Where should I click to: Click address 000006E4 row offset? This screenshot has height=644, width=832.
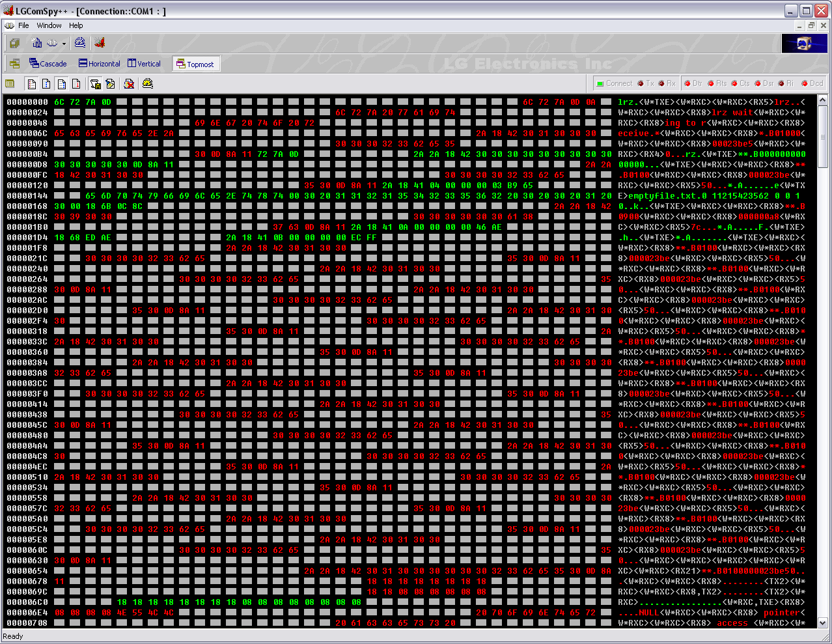click(x=27, y=613)
